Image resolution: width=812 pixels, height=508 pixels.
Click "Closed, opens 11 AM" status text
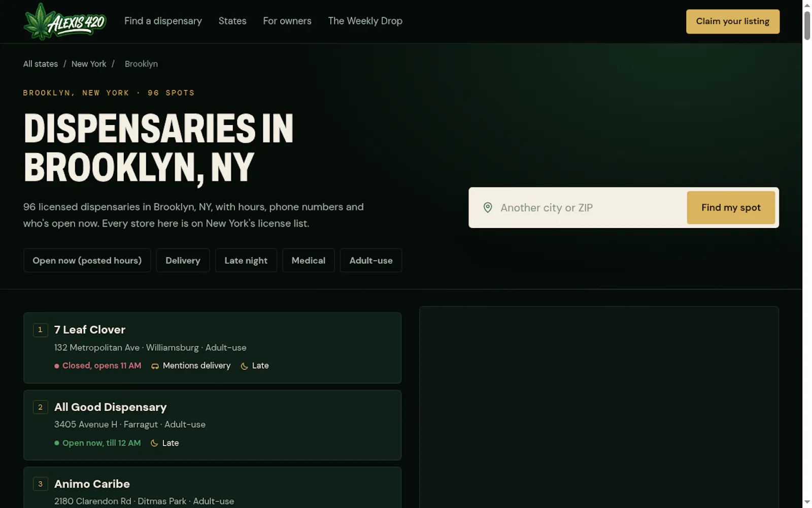[x=101, y=366]
